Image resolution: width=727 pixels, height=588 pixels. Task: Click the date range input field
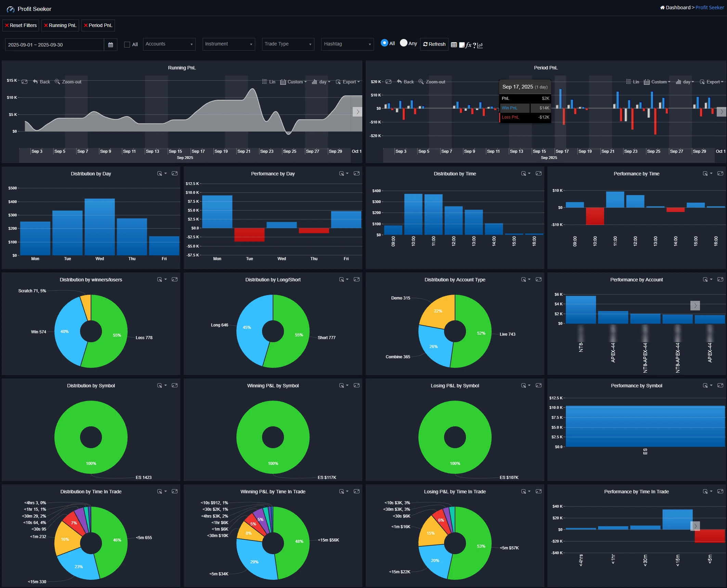point(54,45)
